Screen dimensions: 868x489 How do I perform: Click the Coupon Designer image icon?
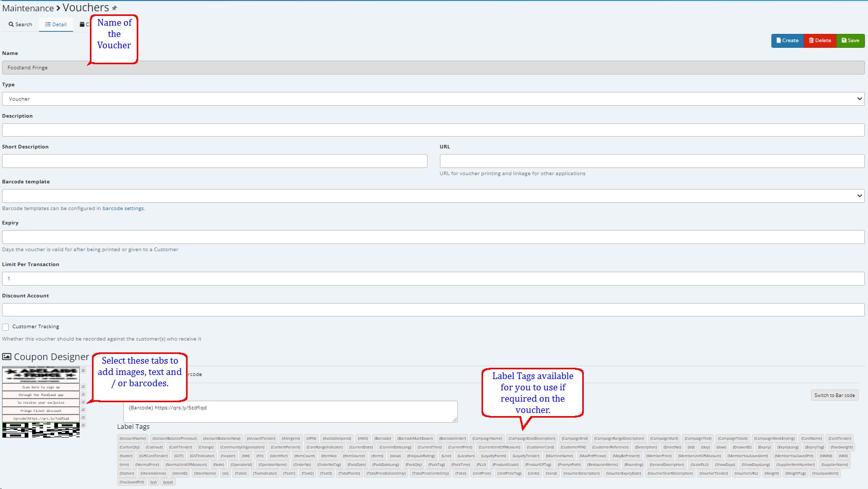point(7,356)
